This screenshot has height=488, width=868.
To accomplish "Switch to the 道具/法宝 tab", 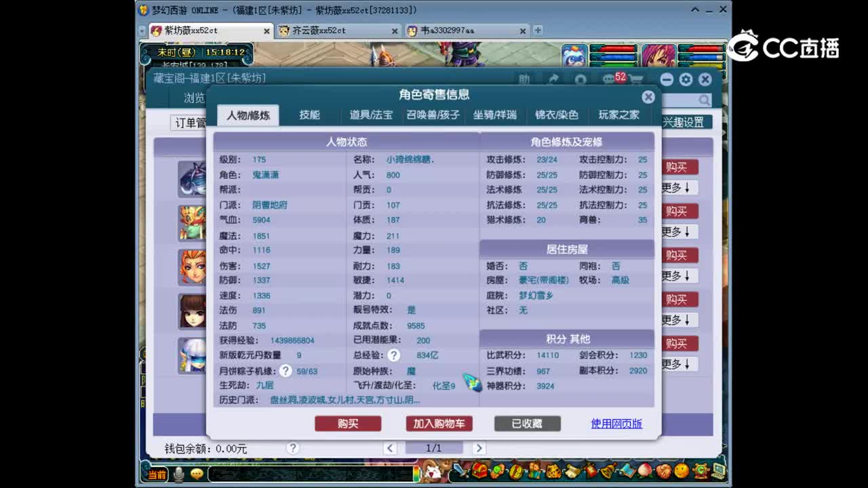I will tap(371, 115).
